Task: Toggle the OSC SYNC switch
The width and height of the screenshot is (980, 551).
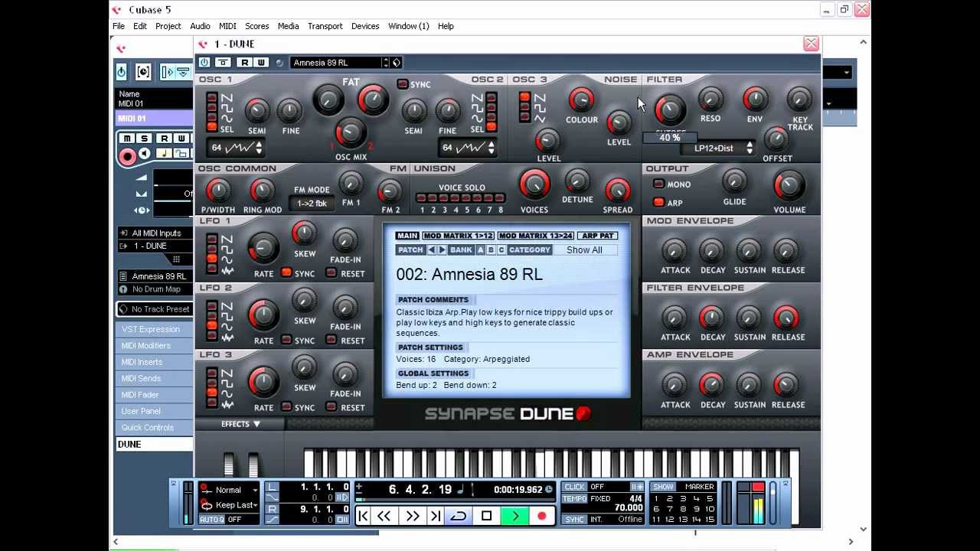Action: click(x=402, y=84)
